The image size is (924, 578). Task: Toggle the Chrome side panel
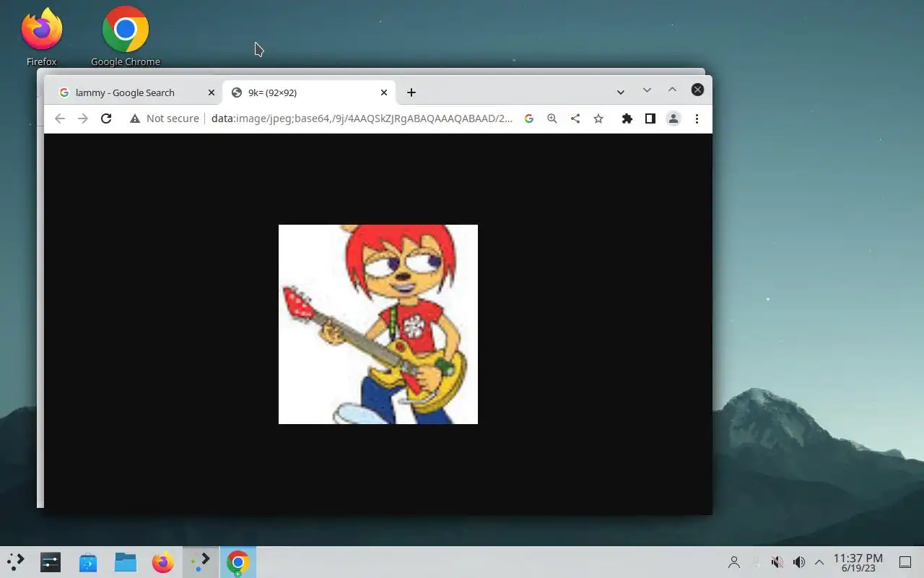point(650,118)
